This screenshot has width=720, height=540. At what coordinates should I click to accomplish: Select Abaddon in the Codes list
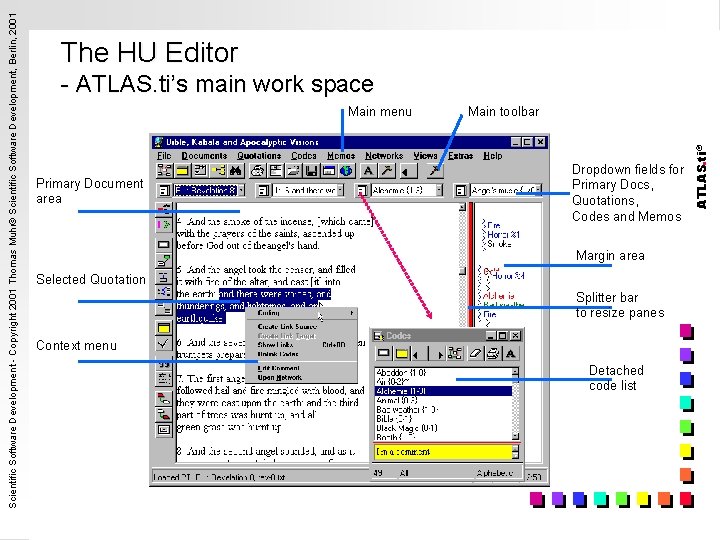pyautogui.click(x=443, y=372)
